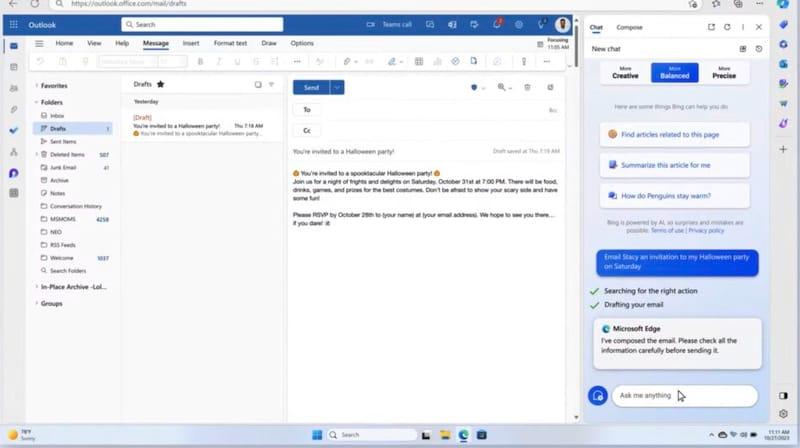Open more ribbon options ellipsis at right end
800x448 pixels.
546,61
